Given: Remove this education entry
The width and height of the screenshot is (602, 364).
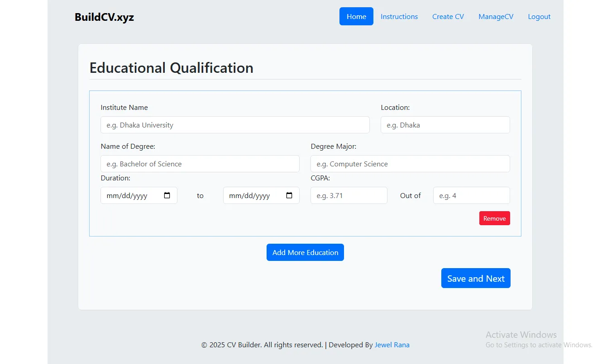Looking at the screenshot, I should coord(494,218).
